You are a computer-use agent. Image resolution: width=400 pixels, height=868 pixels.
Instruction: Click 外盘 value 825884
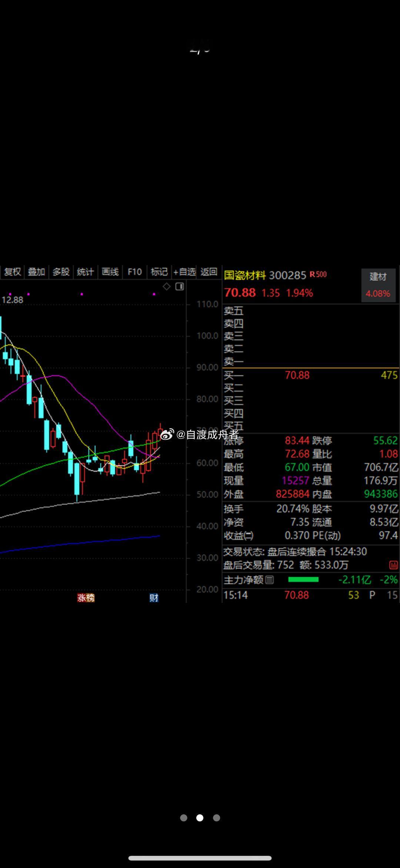pos(293,494)
